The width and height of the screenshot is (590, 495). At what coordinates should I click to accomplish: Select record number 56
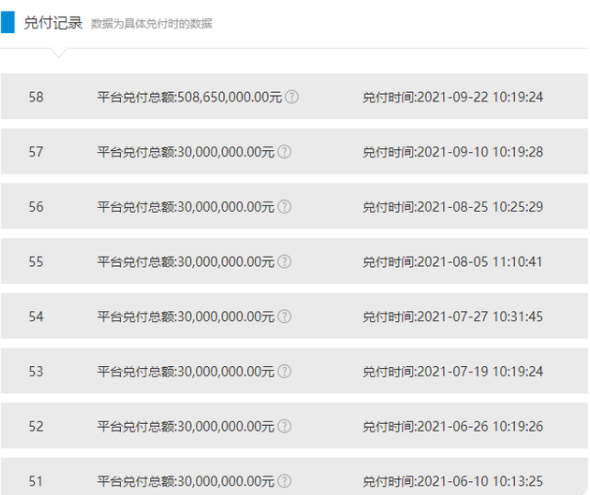36,207
